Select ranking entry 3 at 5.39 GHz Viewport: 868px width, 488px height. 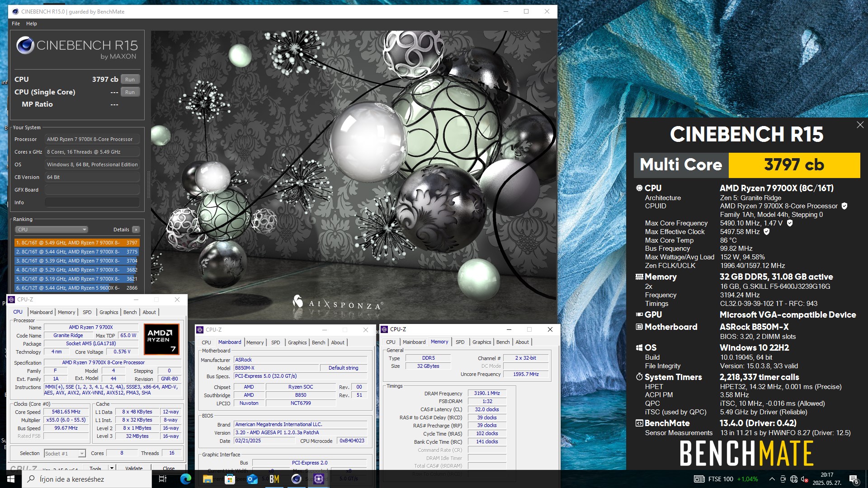[77, 261]
